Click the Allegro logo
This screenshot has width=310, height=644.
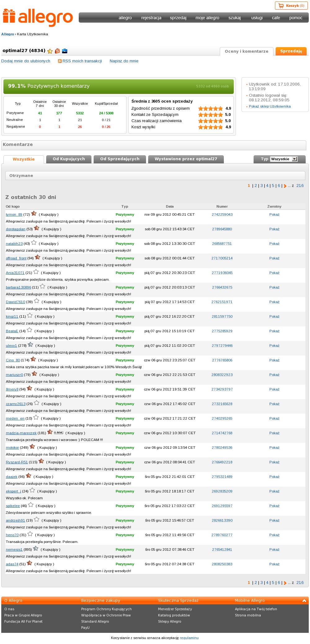click(x=38, y=17)
